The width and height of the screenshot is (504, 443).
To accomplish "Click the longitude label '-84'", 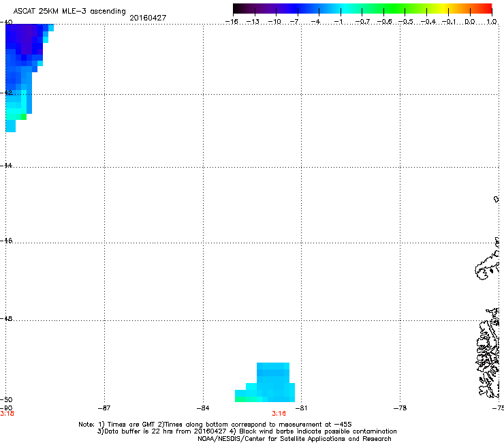I will [x=203, y=408].
